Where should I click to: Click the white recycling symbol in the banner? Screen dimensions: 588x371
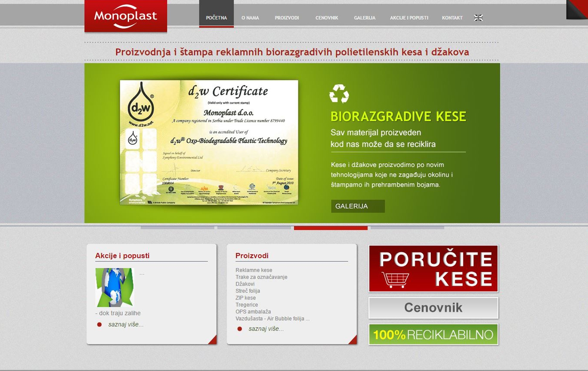(x=339, y=94)
